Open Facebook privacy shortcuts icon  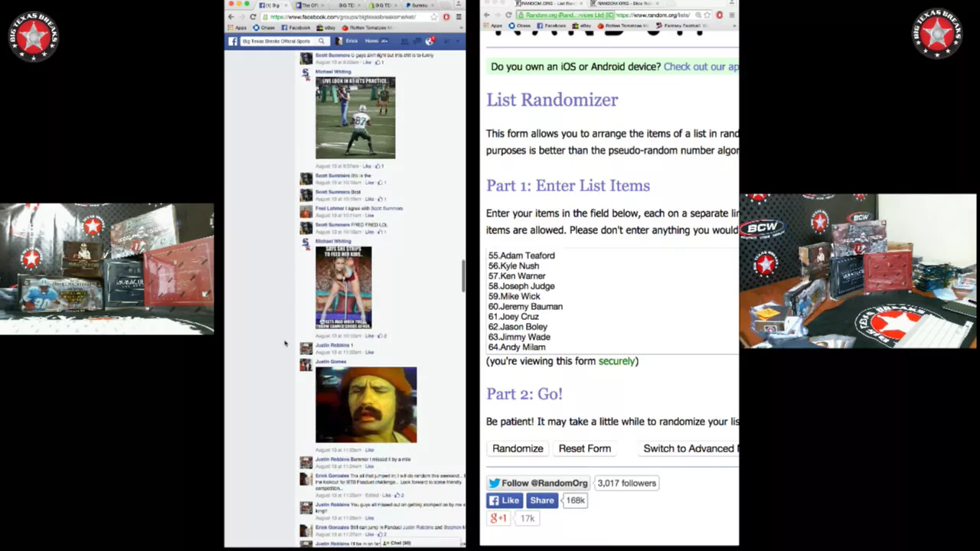point(446,41)
